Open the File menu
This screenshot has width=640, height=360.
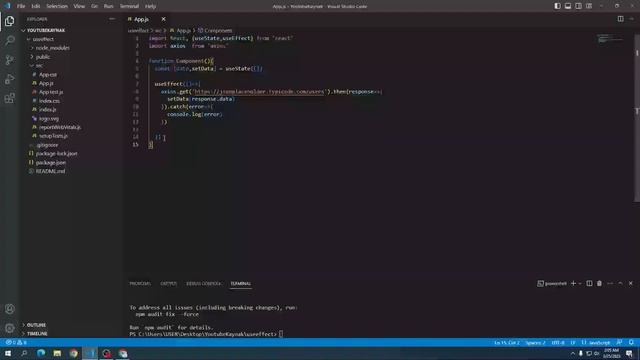pyautogui.click(x=21, y=6)
